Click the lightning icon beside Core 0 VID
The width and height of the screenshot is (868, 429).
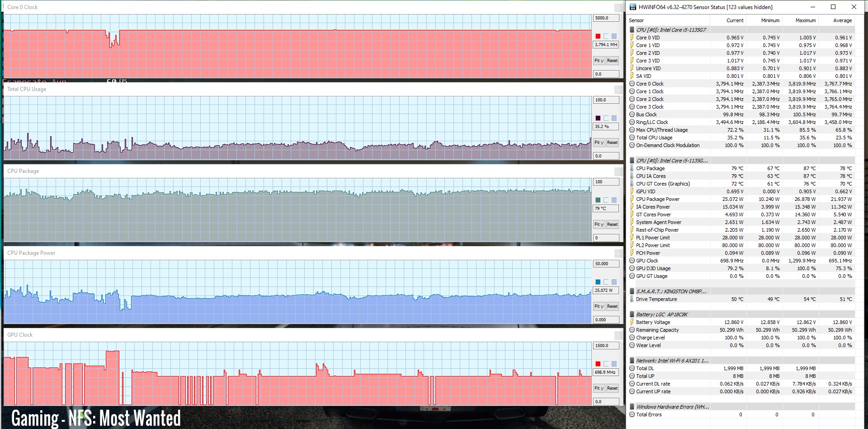click(632, 38)
